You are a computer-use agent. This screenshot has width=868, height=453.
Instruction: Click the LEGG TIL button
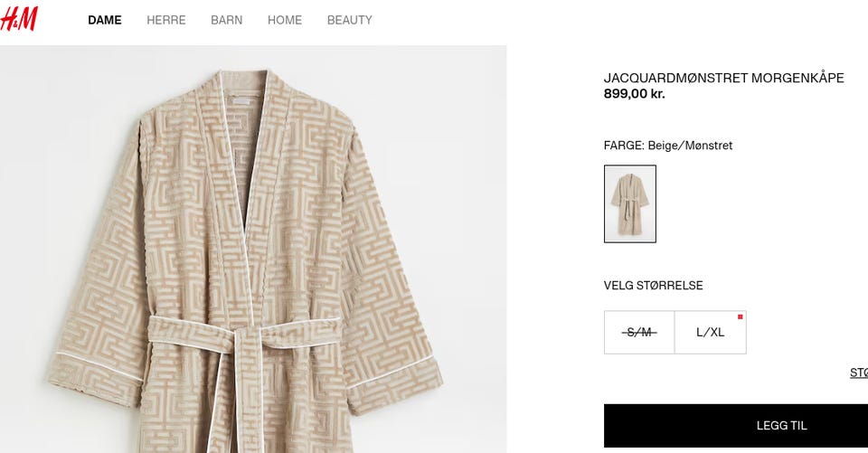(x=736, y=425)
